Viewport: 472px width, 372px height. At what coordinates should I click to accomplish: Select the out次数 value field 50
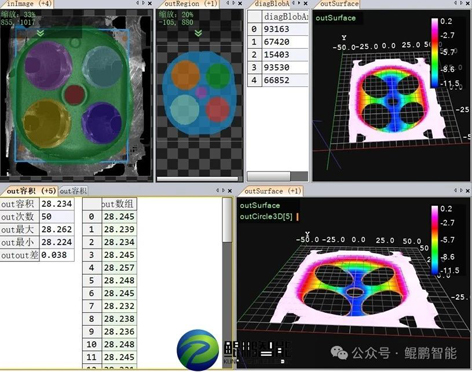(x=57, y=217)
